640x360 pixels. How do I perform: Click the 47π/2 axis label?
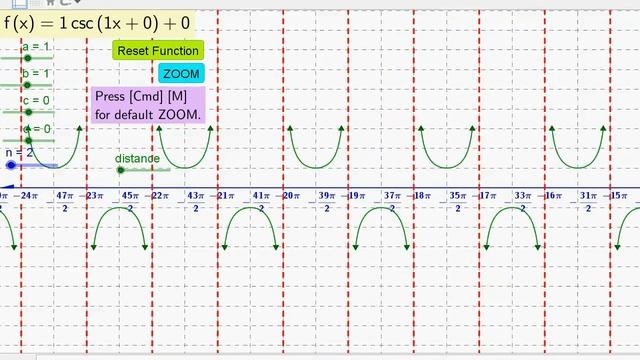[x=61, y=202]
